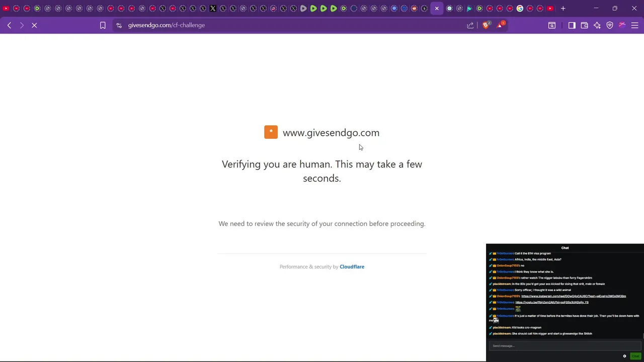Viewport: 644px width, 362px height.
Task: Open the Cloudflare link
Action: [x=352, y=267]
